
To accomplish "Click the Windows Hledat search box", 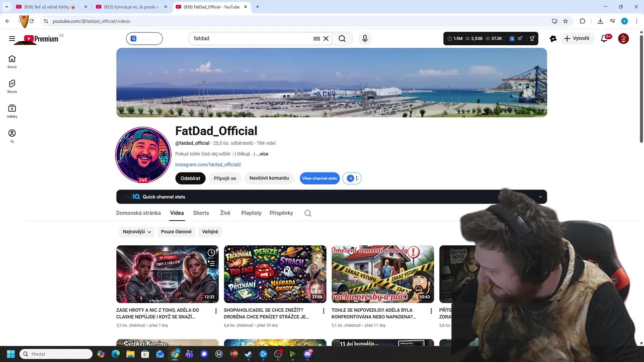I will [x=56, y=354].
